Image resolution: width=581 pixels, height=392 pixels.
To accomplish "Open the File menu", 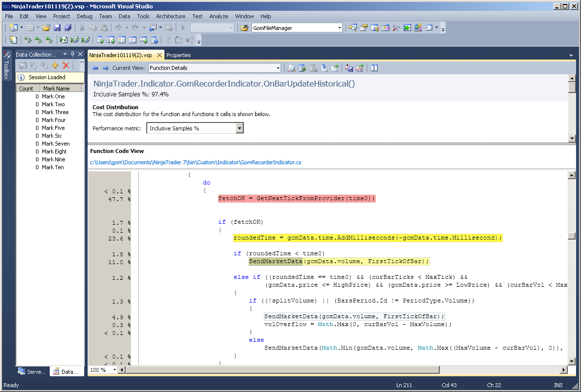I will pos(9,16).
